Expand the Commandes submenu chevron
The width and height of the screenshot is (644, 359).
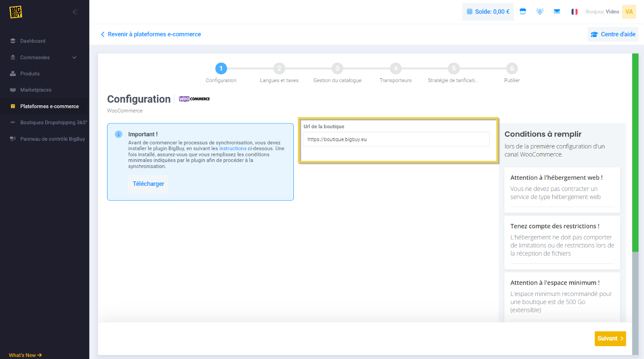[x=74, y=57]
